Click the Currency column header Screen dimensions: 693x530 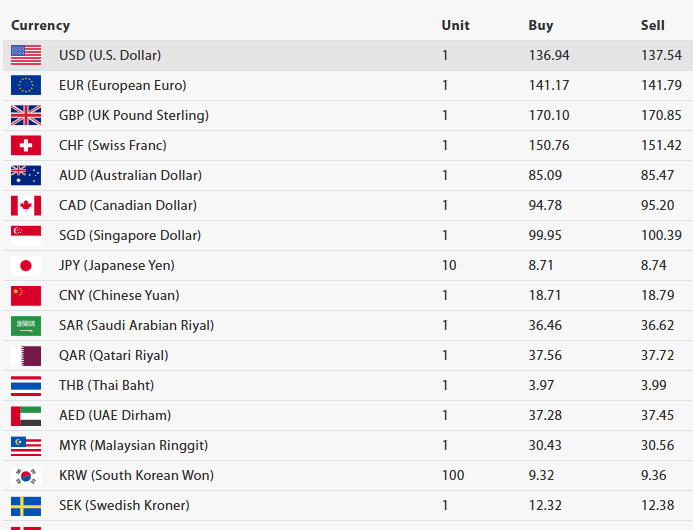click(x=40, y=25)
